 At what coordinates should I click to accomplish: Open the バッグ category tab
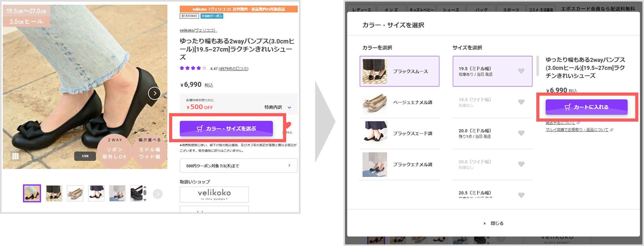pos(481,9)
